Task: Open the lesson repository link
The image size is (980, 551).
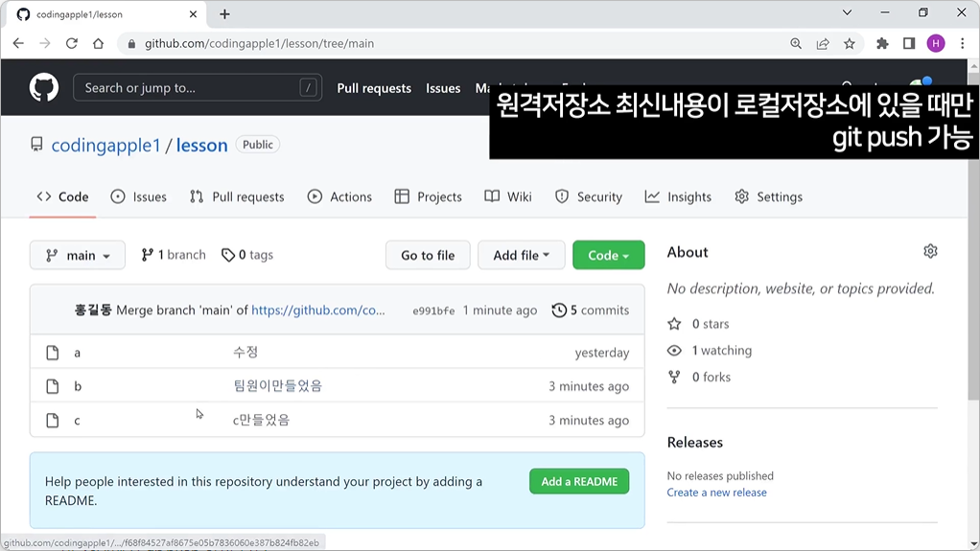Action: coord(202,145)
